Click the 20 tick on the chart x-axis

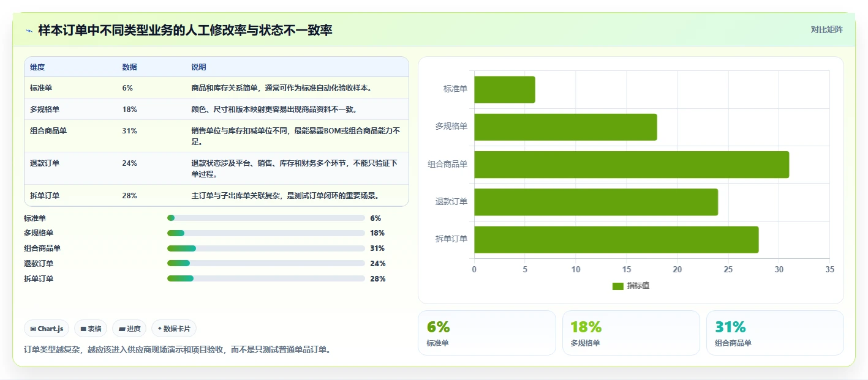(677, 269)
